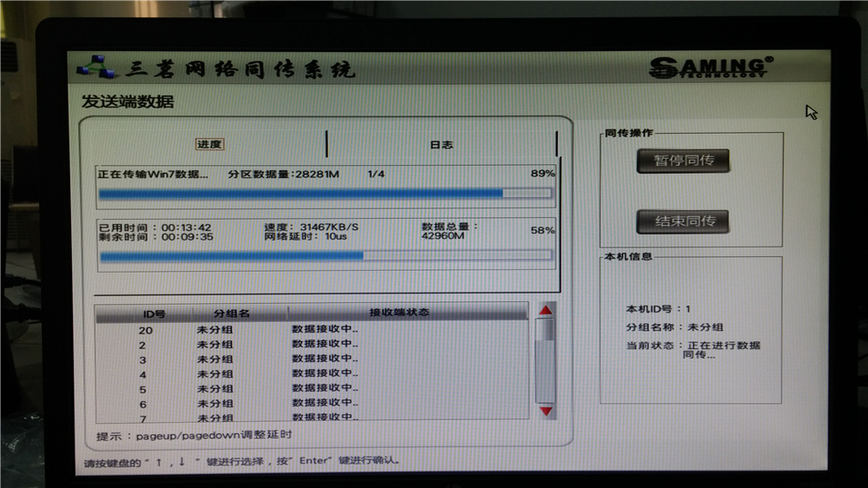Image resolution: width=868 pixels, height=488 pixels.
Task: Click the 接收端状态 column header
Action: pyautogui.click(x=398, y=313)
